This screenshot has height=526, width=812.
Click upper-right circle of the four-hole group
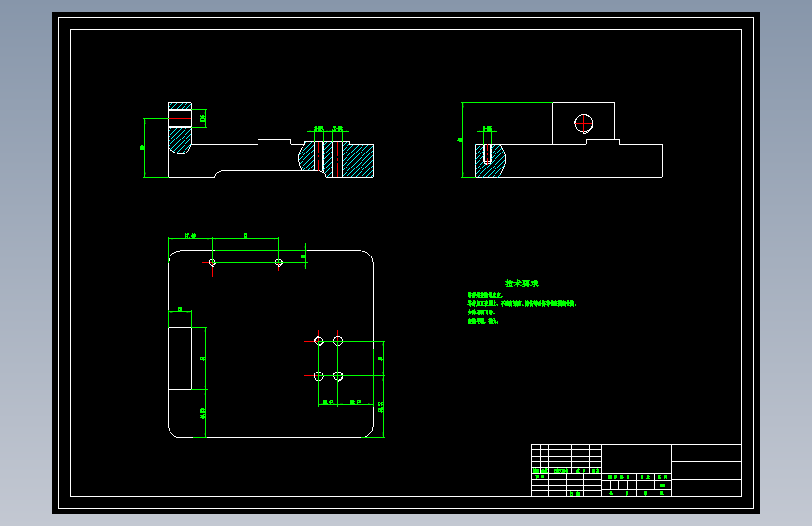tap(338, 341)
